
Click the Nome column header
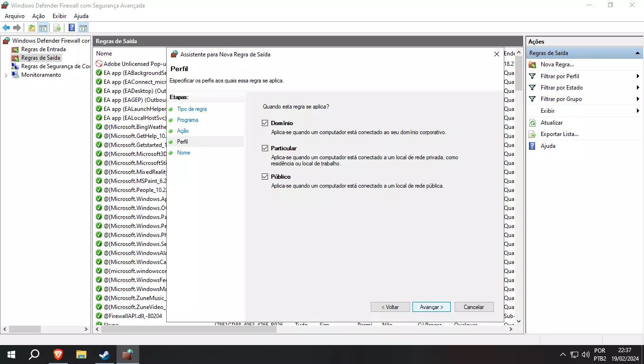point(104,54)
